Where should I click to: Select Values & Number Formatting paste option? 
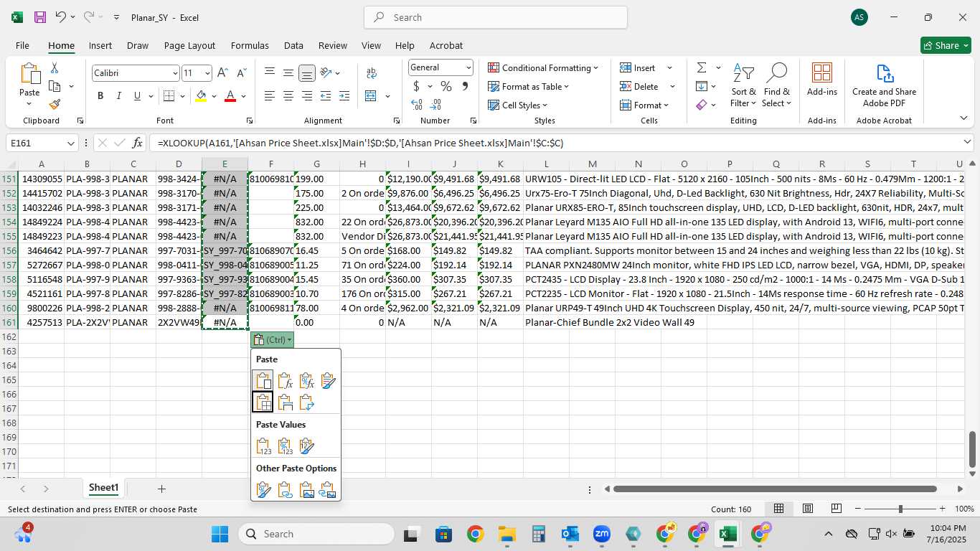(285, 446)
